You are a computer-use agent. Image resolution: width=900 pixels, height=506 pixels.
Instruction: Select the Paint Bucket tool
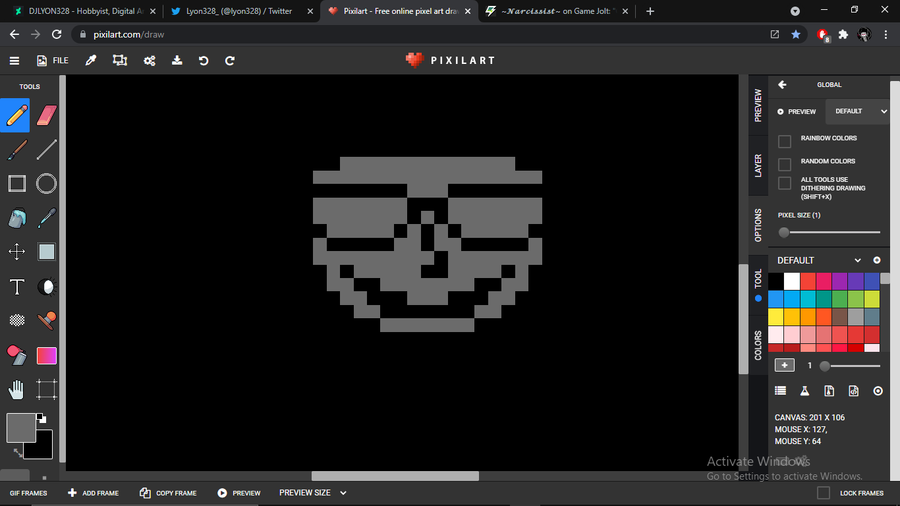tap(17, 218)
